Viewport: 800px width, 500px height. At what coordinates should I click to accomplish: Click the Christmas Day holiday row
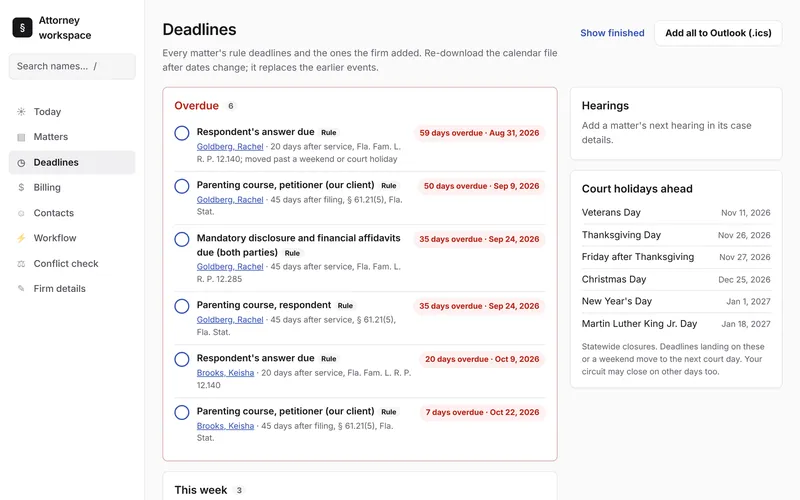(676, 280)
